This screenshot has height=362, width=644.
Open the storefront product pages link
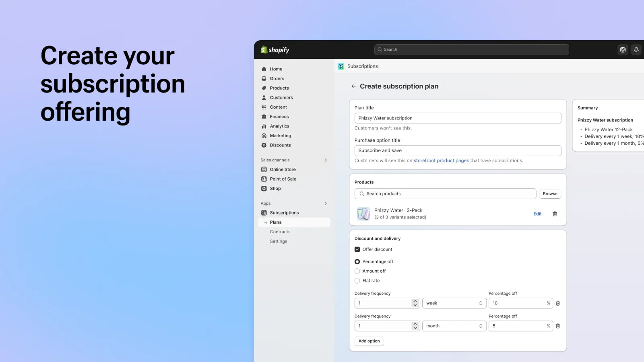click(441, 160)
